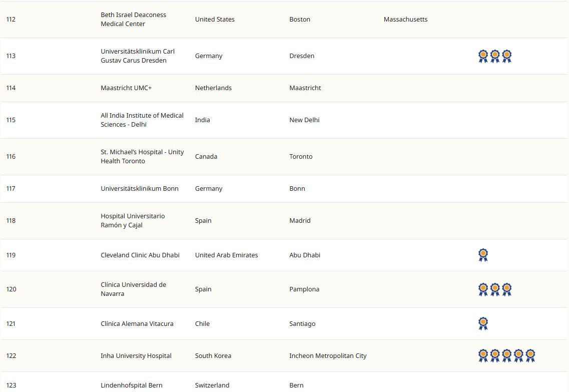Click award ribbons for Clínica Universidad de Navarra
Screen dimensions: 569x392
coord(494,289)
